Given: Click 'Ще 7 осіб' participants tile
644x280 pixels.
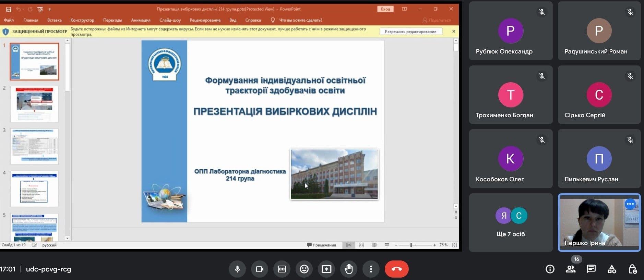Looking at the screenshot, I should click(x=511, y=222).
